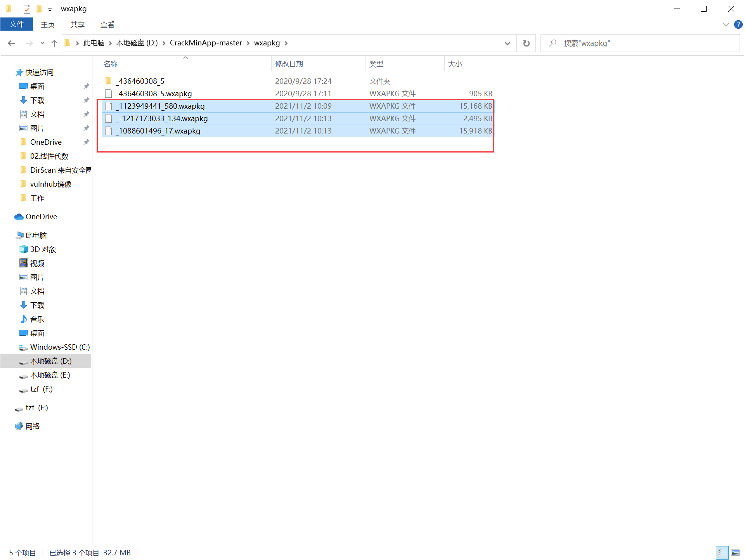Image resolution: width=745 pixels, height=560 pixels.
Task: Open the 查看 ribbon tab
Action: [107, 24]
